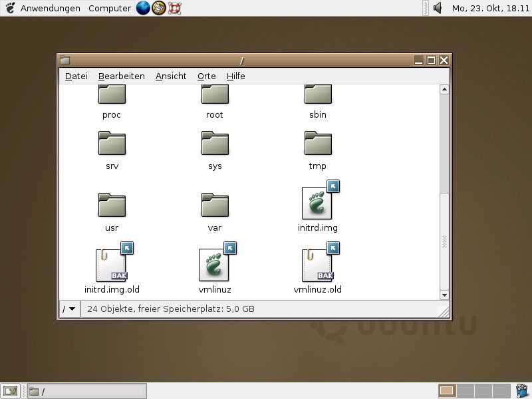Select the initrd.img file icon
Viewport: 532px width, 399px height.
point(317,203)
